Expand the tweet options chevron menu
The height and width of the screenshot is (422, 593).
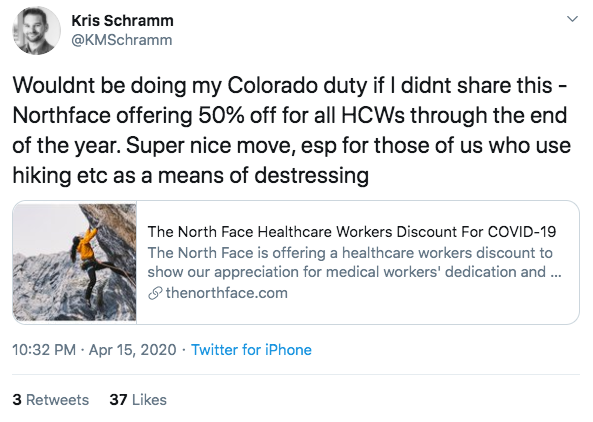[x=573, y=19]
